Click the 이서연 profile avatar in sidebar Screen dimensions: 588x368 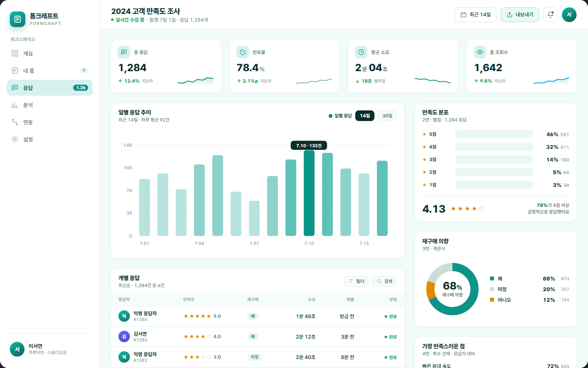(x=17, y=349)
